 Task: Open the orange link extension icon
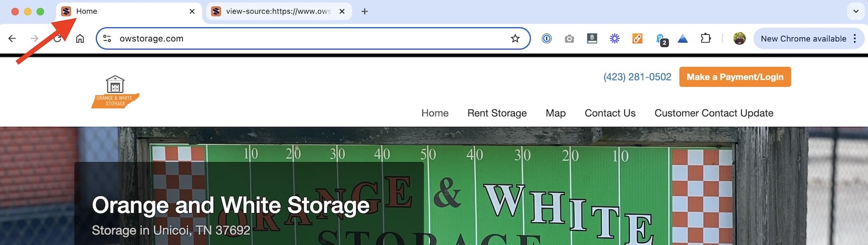[637, 38]
